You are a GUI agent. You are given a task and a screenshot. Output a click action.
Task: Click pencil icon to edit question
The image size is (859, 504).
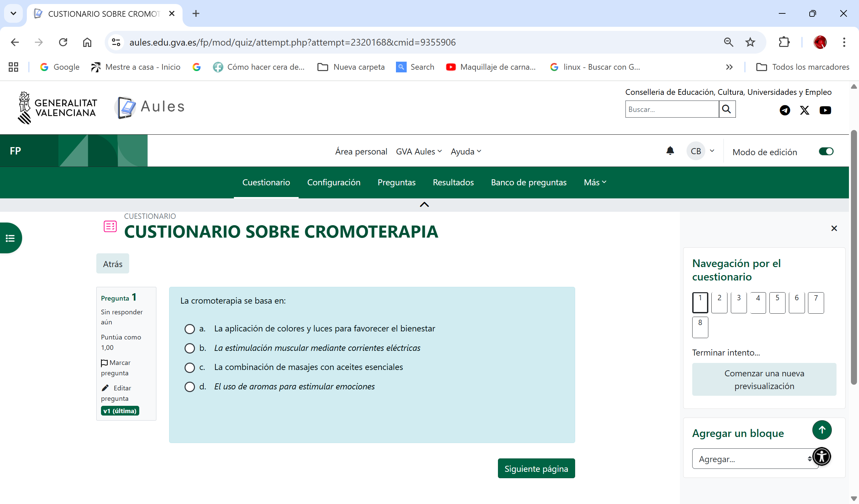coord(105,388)
